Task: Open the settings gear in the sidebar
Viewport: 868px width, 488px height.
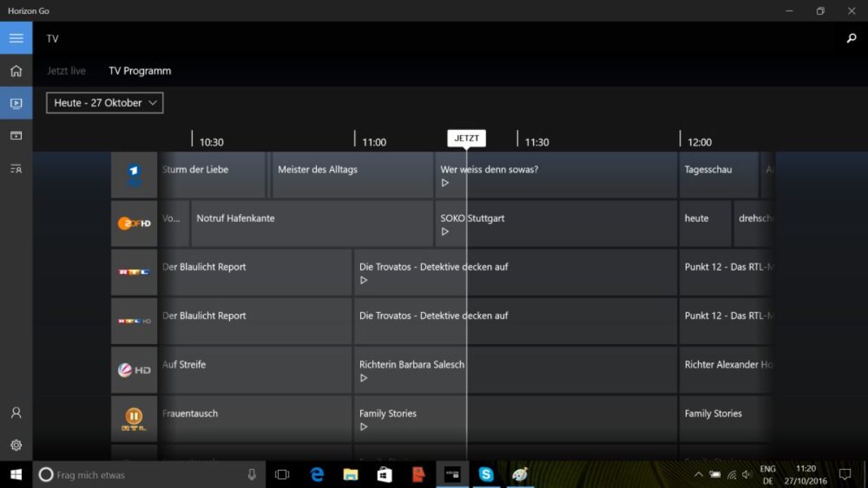Action: (16, 445)
